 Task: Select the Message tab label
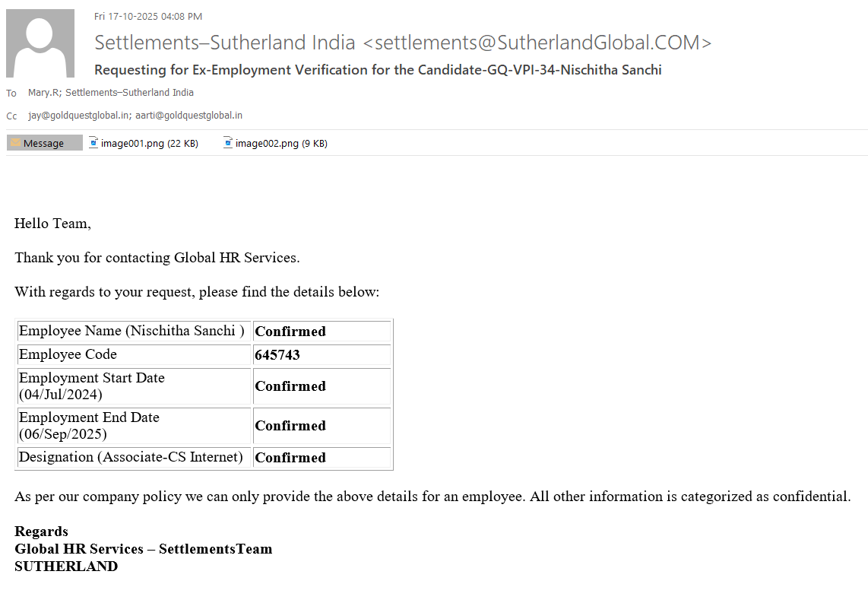(x=44, y=143)
